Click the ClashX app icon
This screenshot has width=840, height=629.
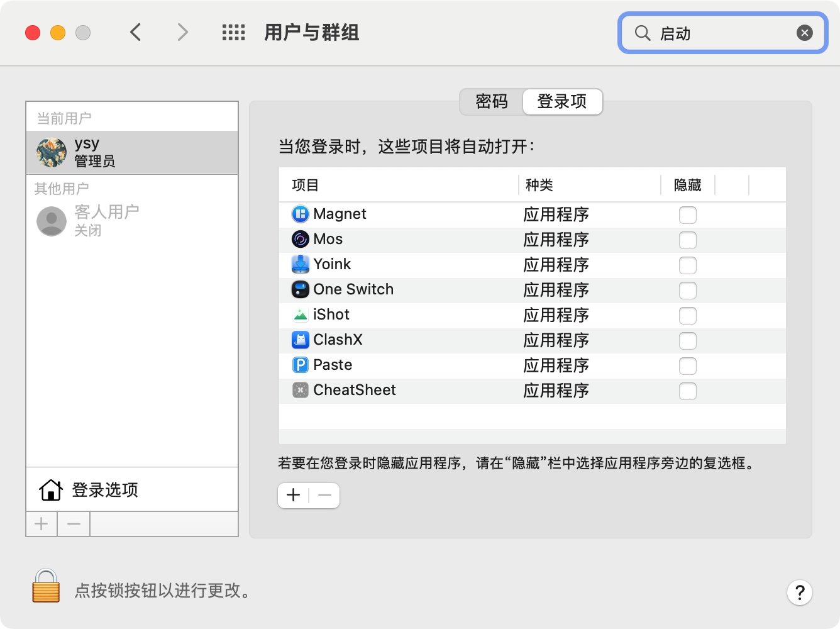(x=301, y=340)
